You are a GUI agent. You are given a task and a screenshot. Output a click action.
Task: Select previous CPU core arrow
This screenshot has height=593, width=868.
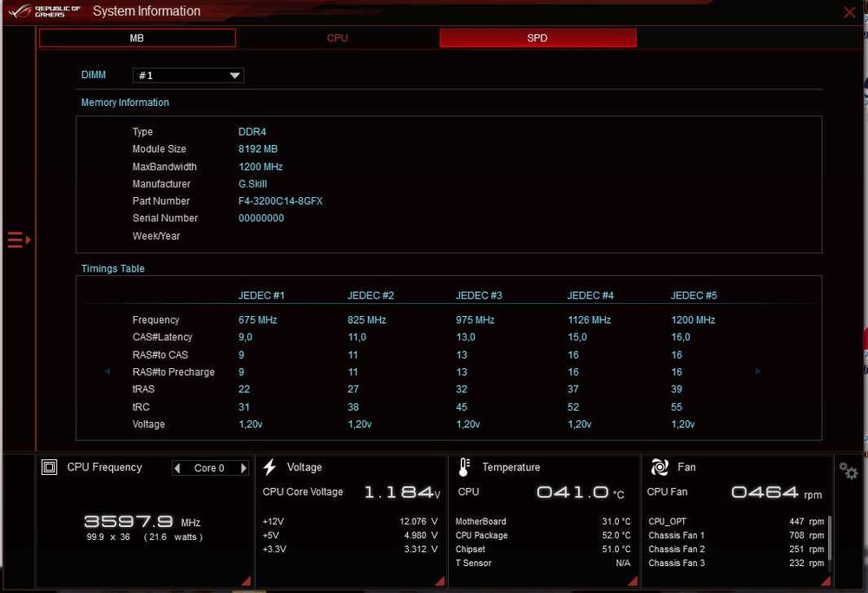[177, 469]
